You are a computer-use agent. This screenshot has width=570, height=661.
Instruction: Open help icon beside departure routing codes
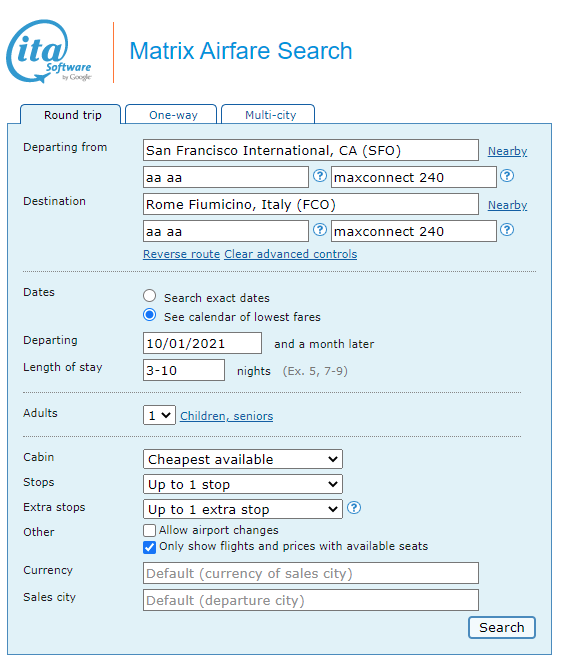320,176
